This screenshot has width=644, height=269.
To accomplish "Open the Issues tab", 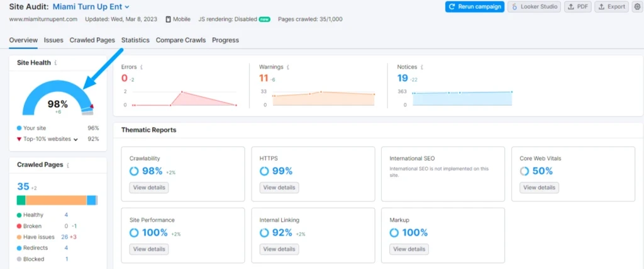I will 54,40.
